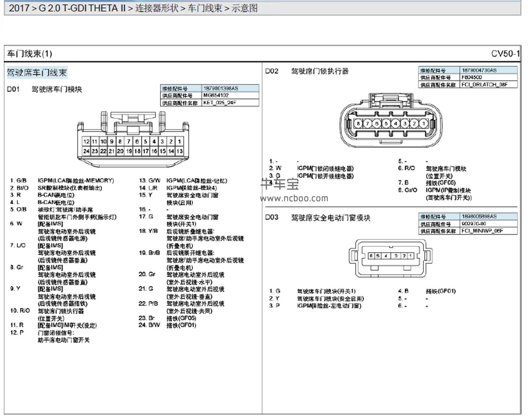Select D01 row 17. G 驾驶席安全电动门窗
This screenshot has width=528, height=420.
click(x=179, y=220)
